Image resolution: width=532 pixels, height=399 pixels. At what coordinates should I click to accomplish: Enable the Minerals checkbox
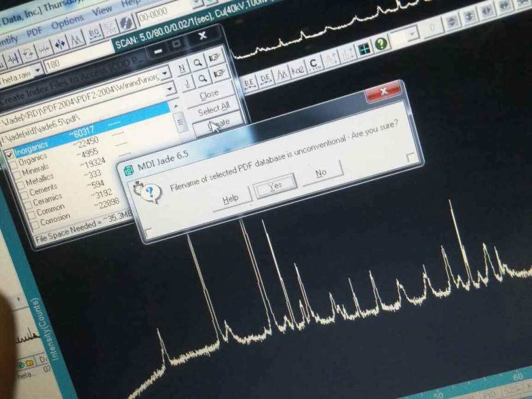click(17, 175)
